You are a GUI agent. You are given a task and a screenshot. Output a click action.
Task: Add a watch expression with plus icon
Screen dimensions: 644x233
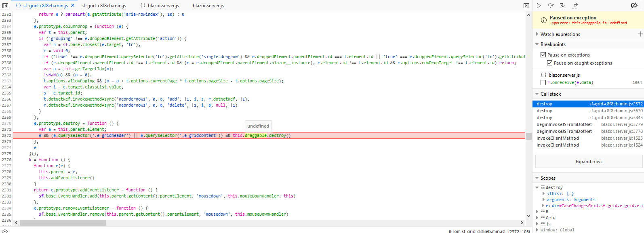640,34
